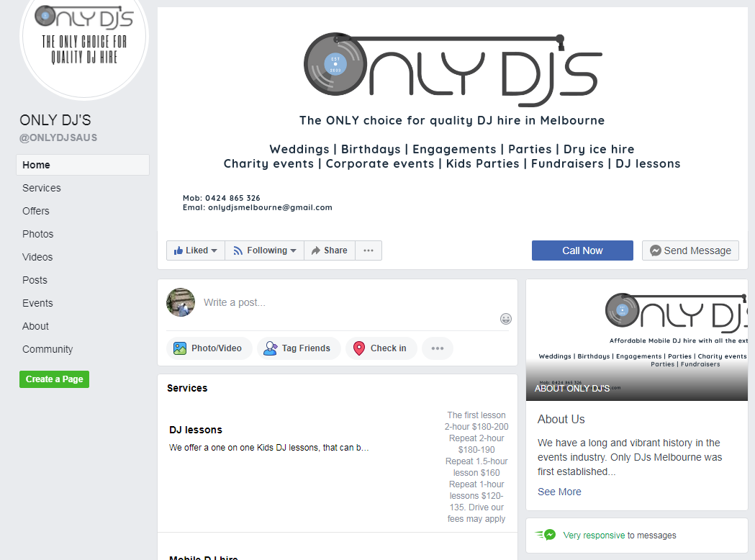Open the ONLY DJ'S cover photo

[x=453, y=120]
